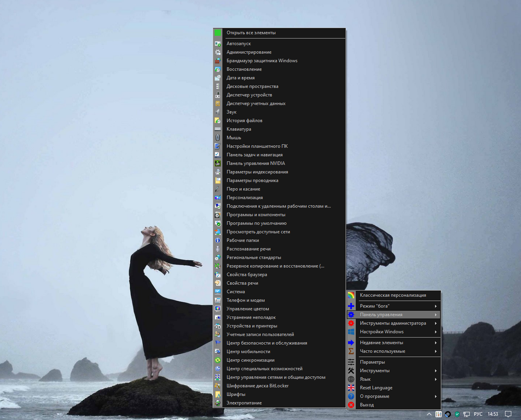Select Параметры in the tray menu
Screen dimensions: 521x420
pos(393,362)
